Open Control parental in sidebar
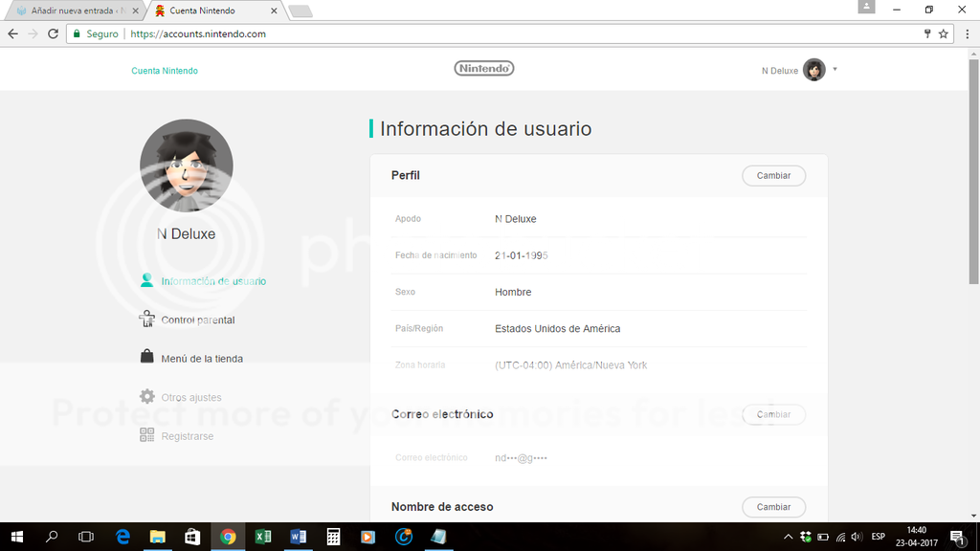980x551 pixels. click(x=197, y=320)
